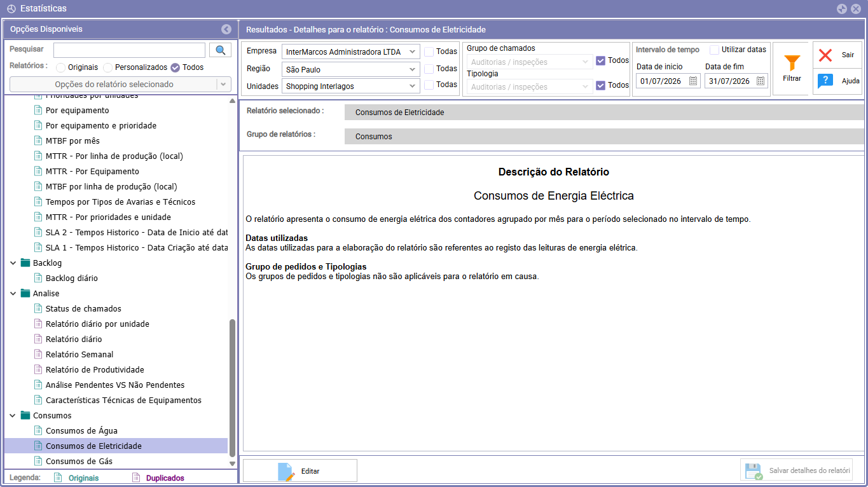The image size is (868, 487).
Task: Open the Grupo de chamados dropdown
Action: (530, 62)
